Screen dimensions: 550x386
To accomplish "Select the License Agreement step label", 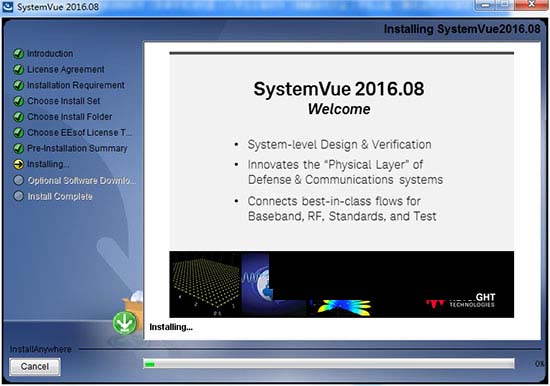I will click(66, 69).
